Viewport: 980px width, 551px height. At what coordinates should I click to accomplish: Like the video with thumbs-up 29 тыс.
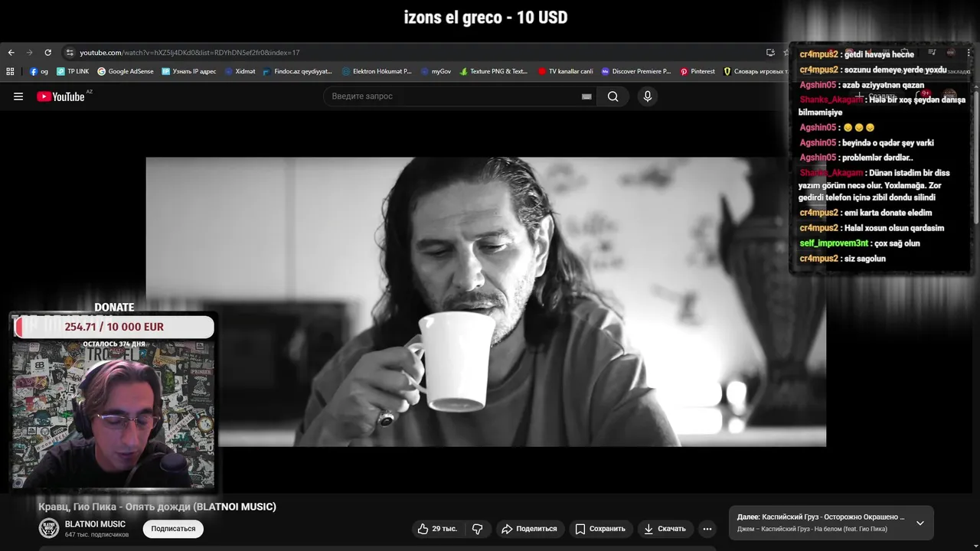tap(437, 529)
